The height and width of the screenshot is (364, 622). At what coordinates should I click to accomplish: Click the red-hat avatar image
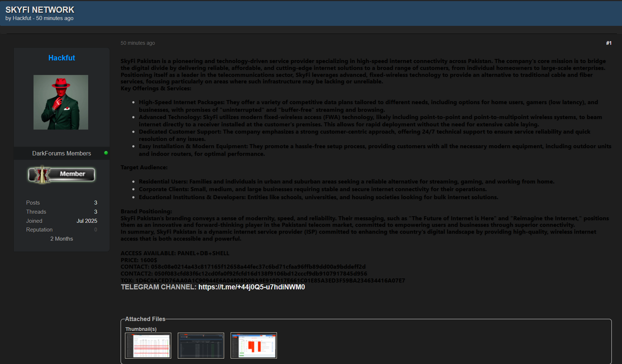61,102
